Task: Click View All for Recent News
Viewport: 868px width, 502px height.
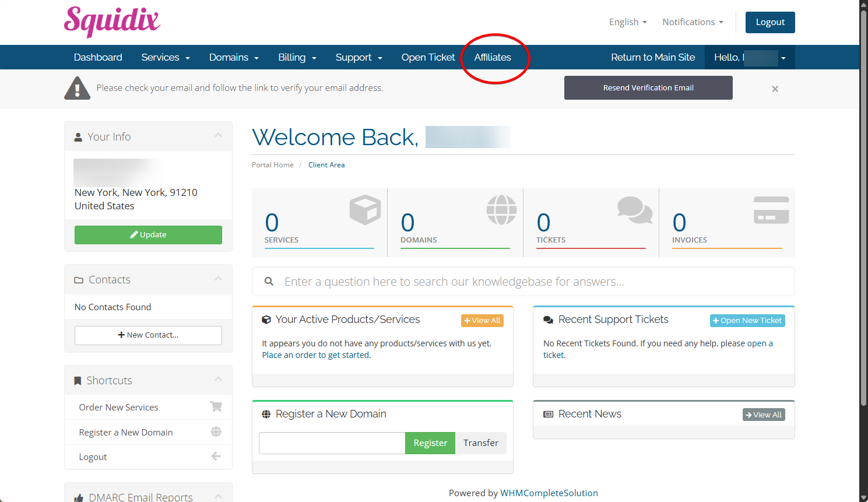Action: tap(764, 415)
